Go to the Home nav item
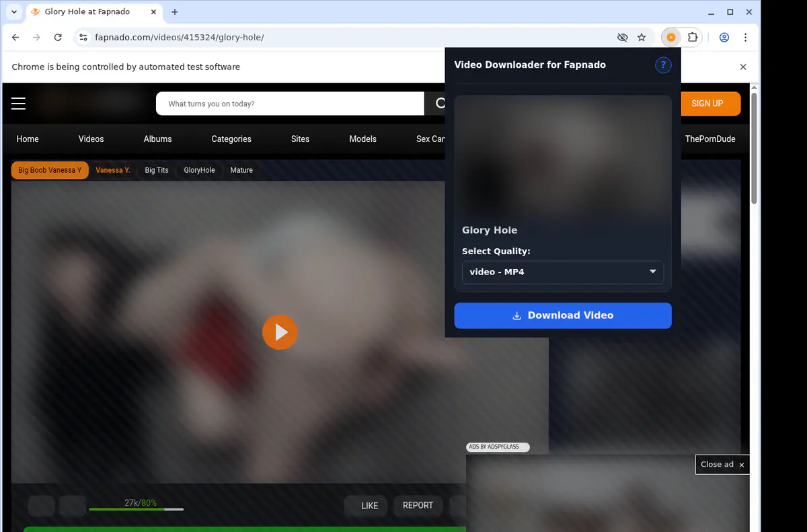The image size is (807, 532). click(28, 139)
